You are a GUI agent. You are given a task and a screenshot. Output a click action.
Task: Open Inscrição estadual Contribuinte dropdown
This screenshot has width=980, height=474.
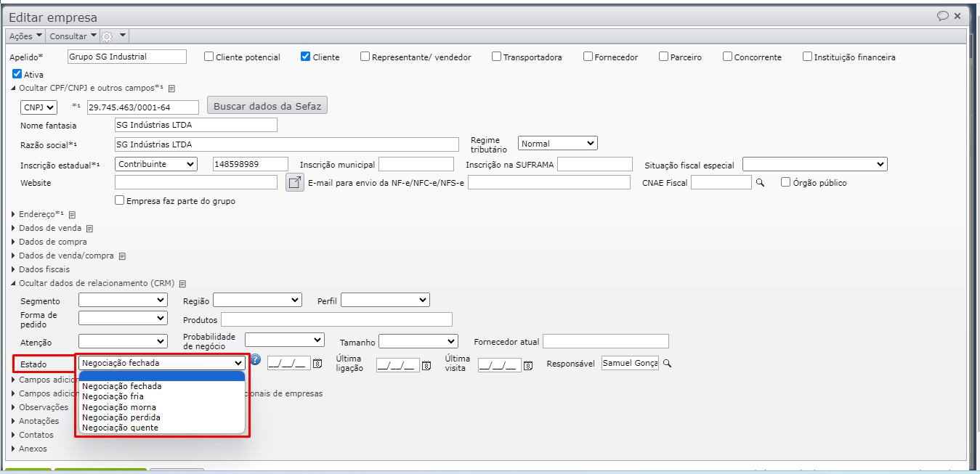(x=156, y=164)
